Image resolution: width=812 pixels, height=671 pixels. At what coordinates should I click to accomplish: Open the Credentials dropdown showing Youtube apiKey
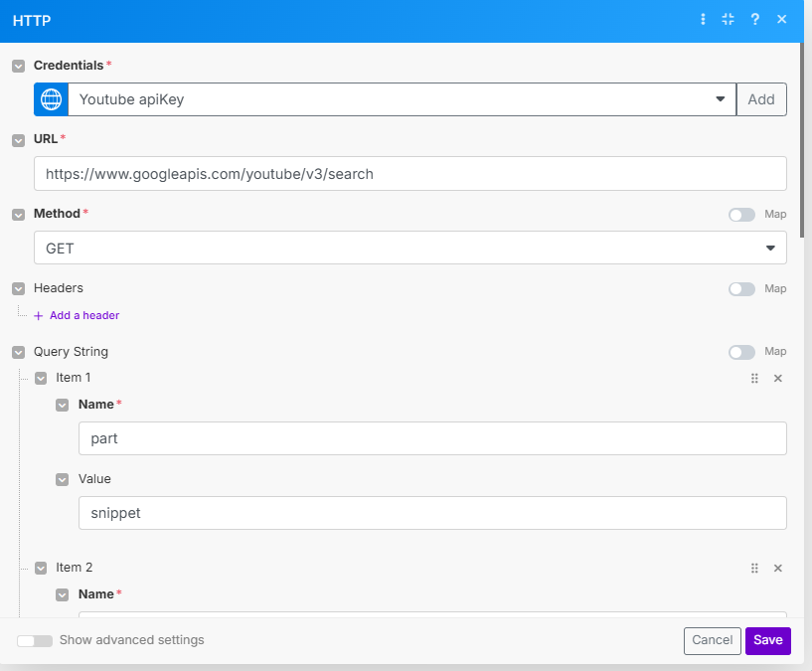[x=402, y=99]
